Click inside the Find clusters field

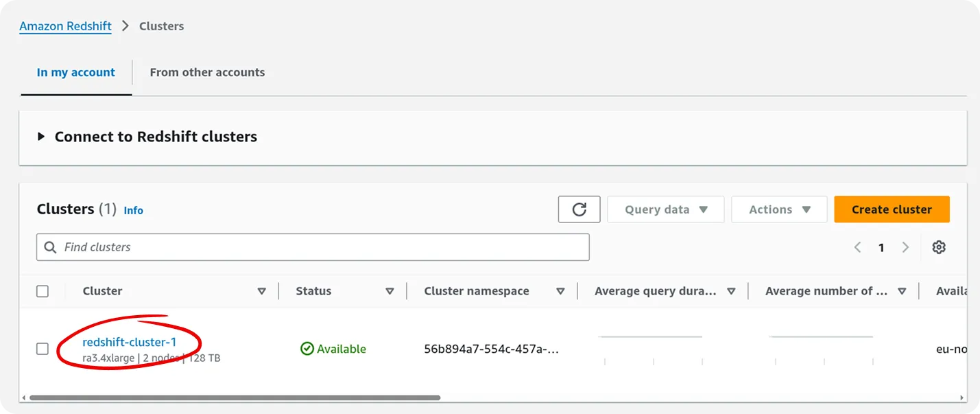(274, 247)
